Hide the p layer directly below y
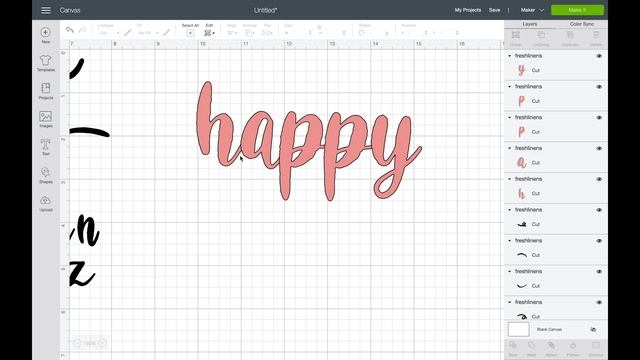The image size is (640, 360). tap(599, 87)
